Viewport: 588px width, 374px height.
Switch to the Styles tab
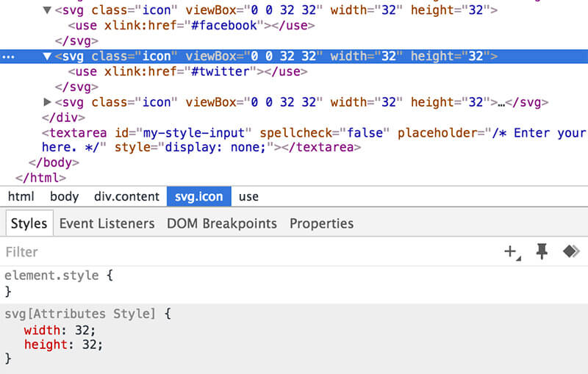pos(29,223)
